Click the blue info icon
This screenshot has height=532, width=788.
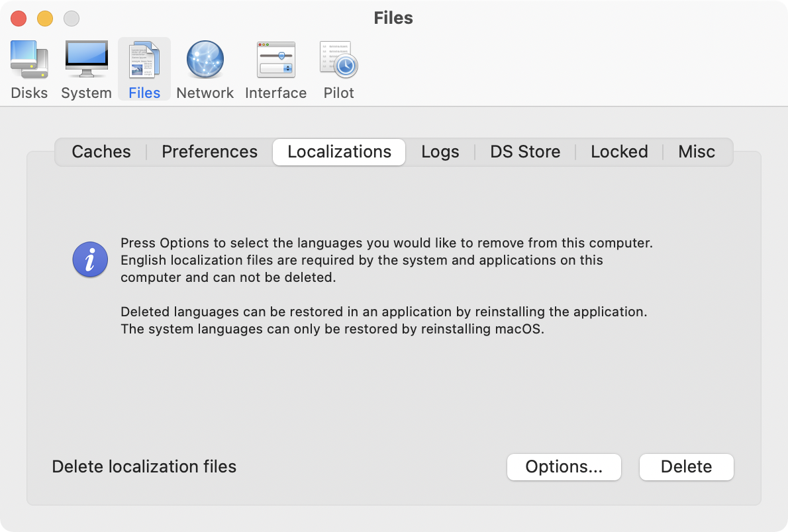pyautogui.click(x=90, y=259)
